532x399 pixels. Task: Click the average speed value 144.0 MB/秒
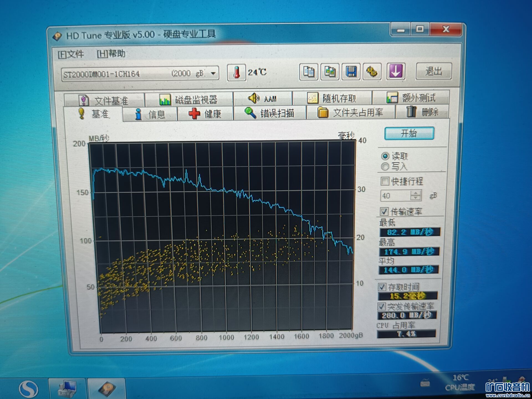tap(408, 270)
